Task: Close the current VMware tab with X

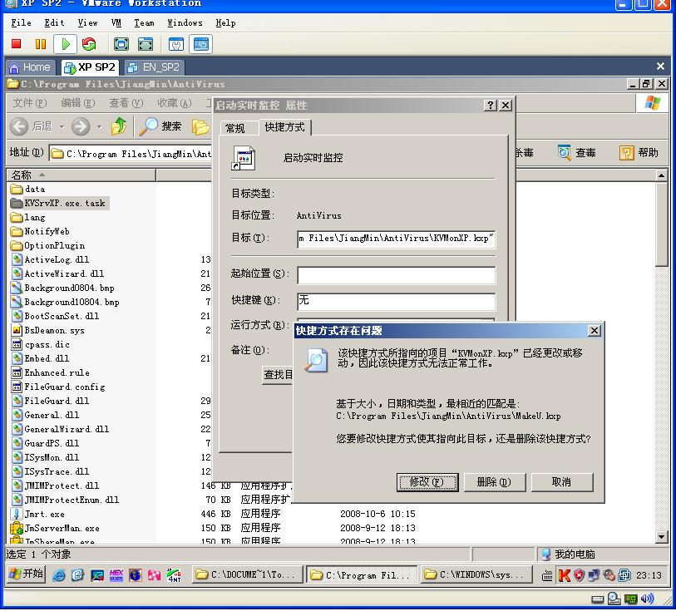Action: (x=660, y=67)
